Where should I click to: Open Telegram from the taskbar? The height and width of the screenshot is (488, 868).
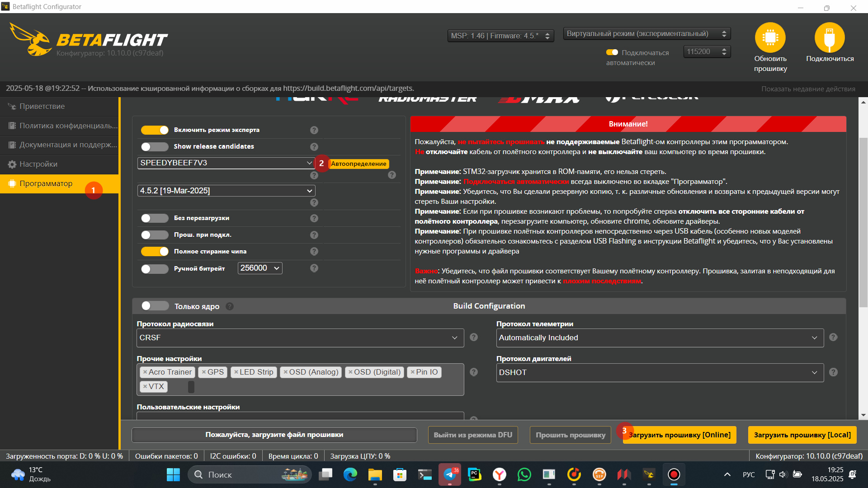coord(449,474)
